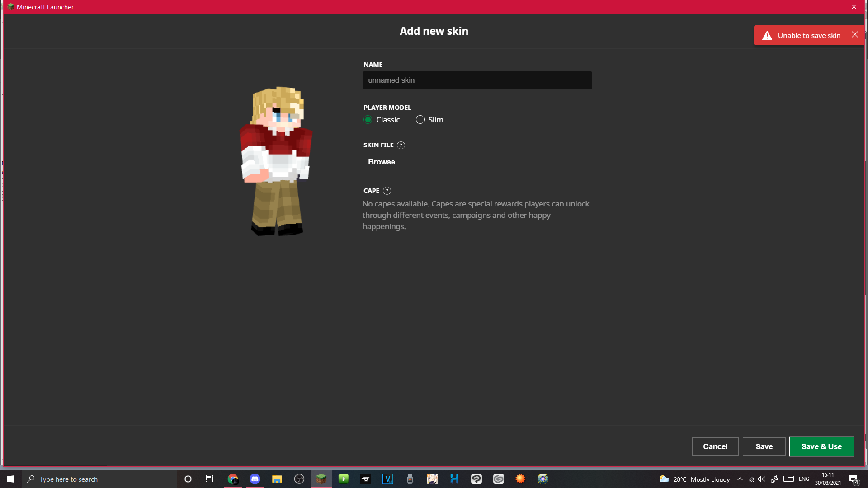Click the Cape help question icon

tap(387, 191)
